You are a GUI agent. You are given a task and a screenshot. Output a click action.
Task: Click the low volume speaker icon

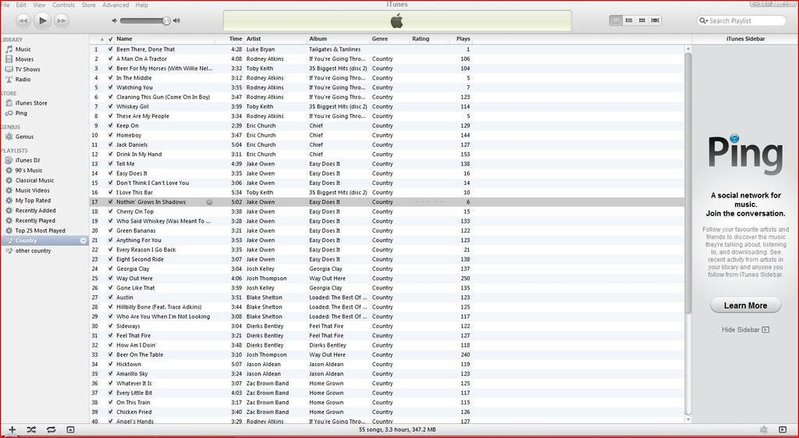[x=115, y=21]
